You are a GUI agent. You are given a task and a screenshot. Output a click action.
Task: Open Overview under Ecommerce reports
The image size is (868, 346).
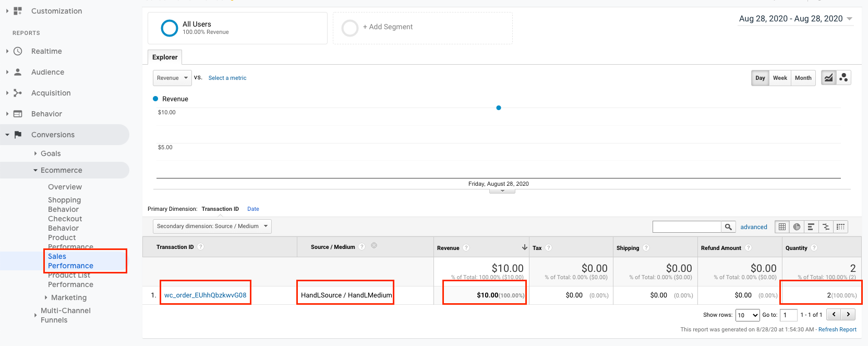coord(65,187)
